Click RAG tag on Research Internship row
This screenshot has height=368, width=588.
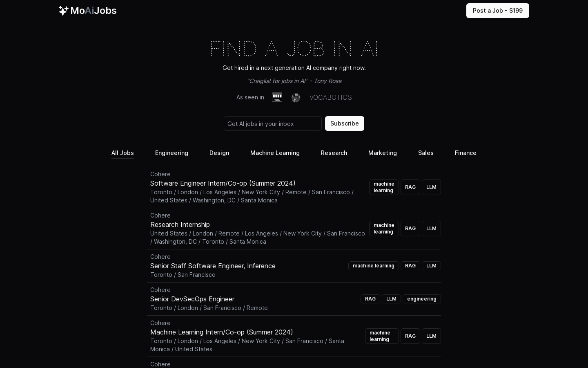[x=410, y=229]
